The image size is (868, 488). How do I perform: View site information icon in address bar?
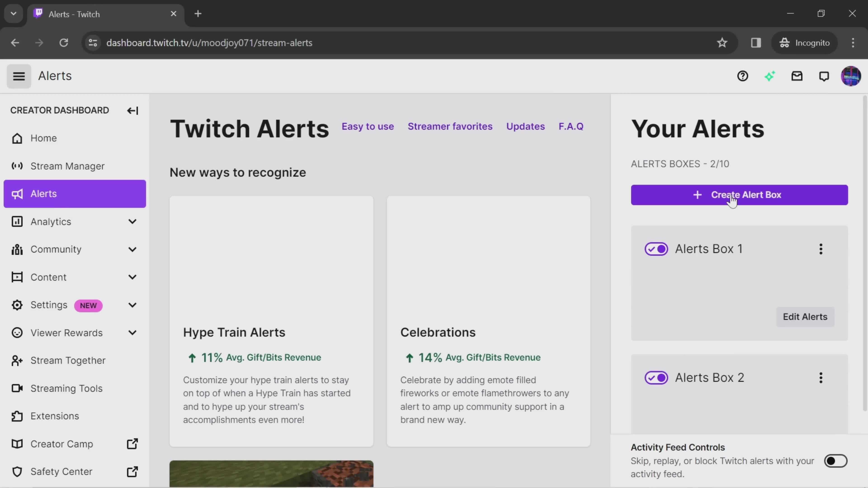click(93, 43)
